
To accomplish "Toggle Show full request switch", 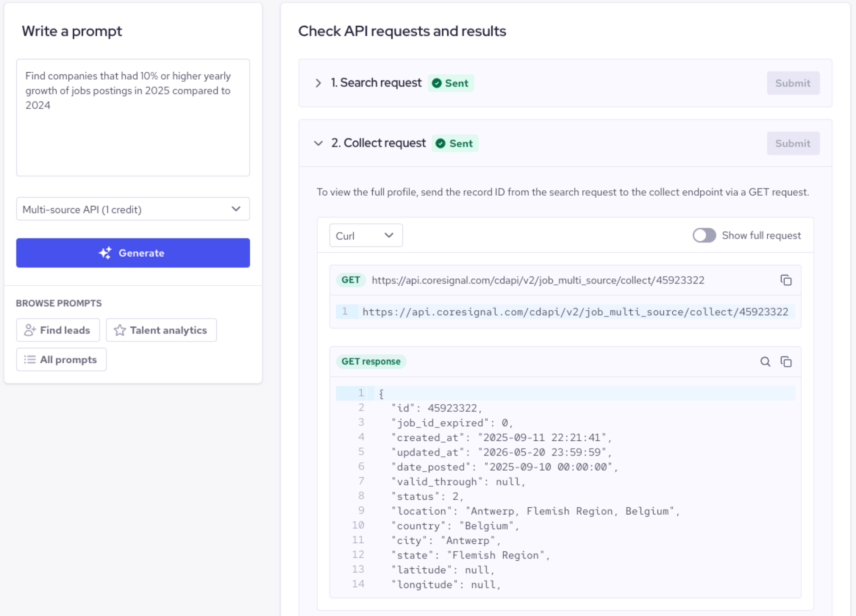I will coord(704,235).
